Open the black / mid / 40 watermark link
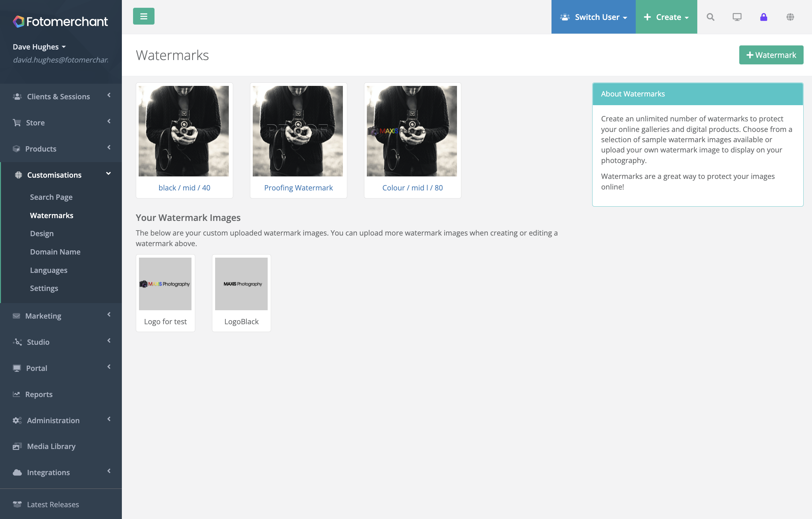This screenshot has height=519, width=812. 184,188
